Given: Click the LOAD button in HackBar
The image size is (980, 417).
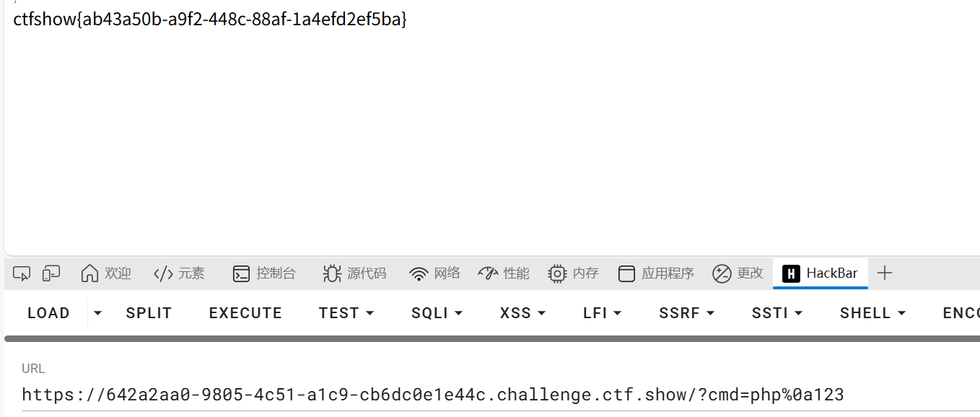Looking at the screenshot, I should coord(48,313).
